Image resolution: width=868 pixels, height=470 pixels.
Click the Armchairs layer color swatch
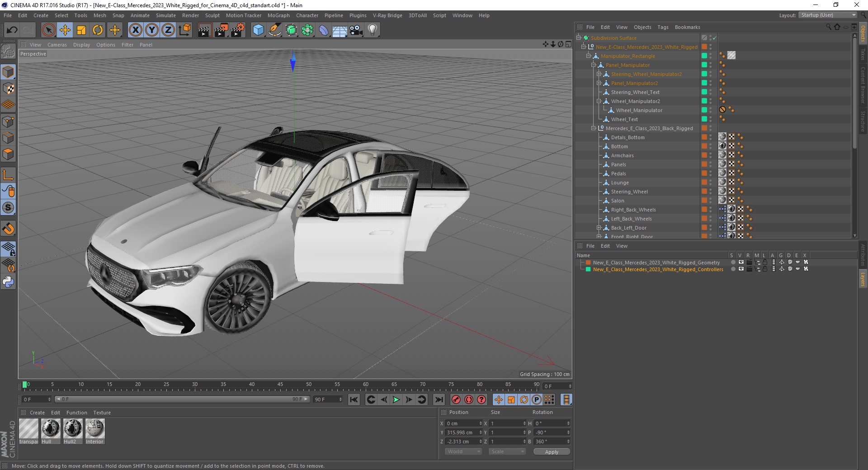[704, 155]
